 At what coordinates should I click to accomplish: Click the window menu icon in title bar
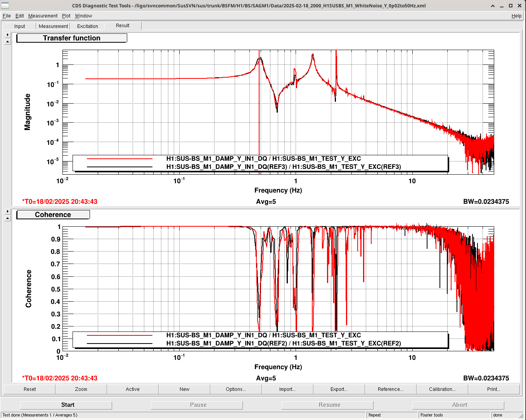coord(5,5)
